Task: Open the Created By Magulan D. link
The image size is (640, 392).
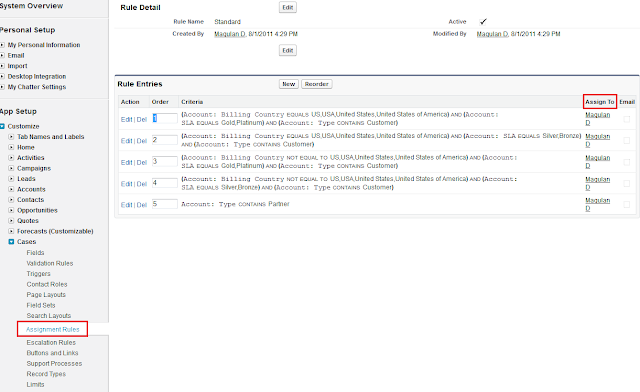Action: click(230, 34)
